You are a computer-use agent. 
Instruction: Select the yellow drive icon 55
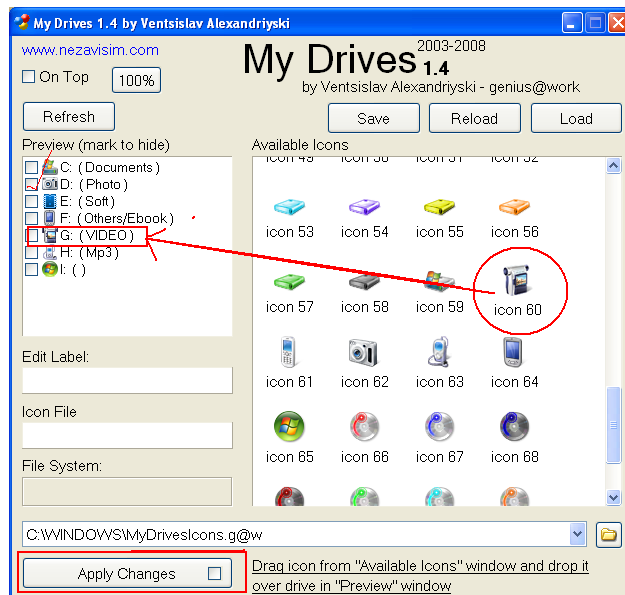[439, 207]
